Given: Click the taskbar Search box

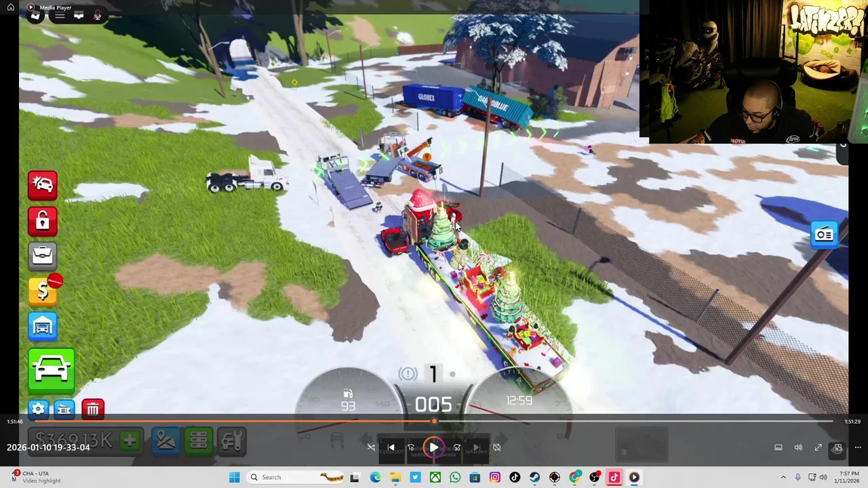Looking at the screenshot, I should (296, 477).
